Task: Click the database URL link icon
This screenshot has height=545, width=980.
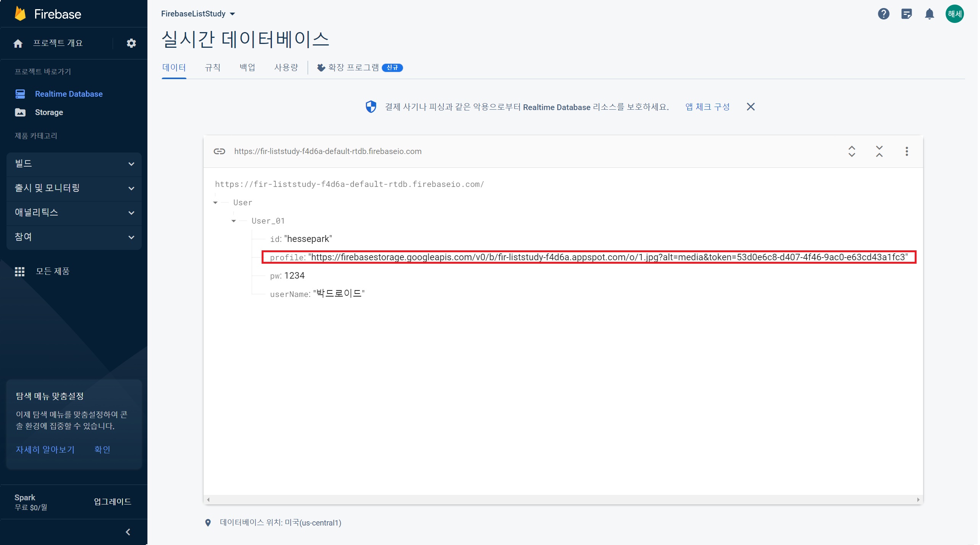Action: pos(219,151)
